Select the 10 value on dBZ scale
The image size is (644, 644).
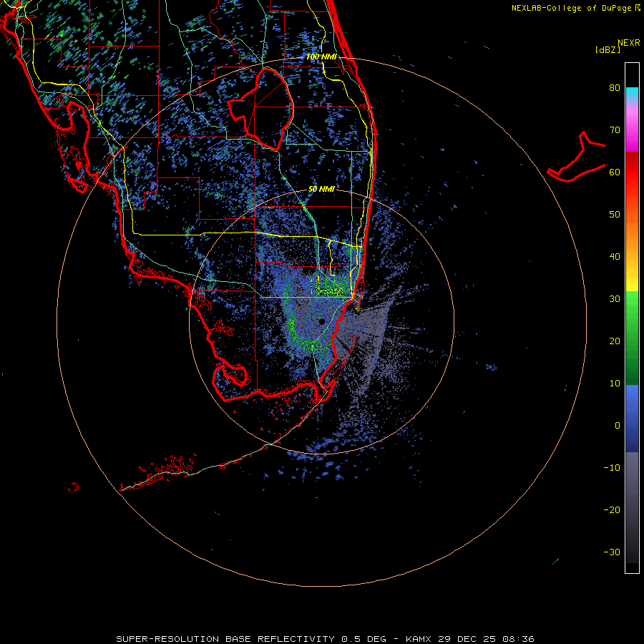coord(615,384)
